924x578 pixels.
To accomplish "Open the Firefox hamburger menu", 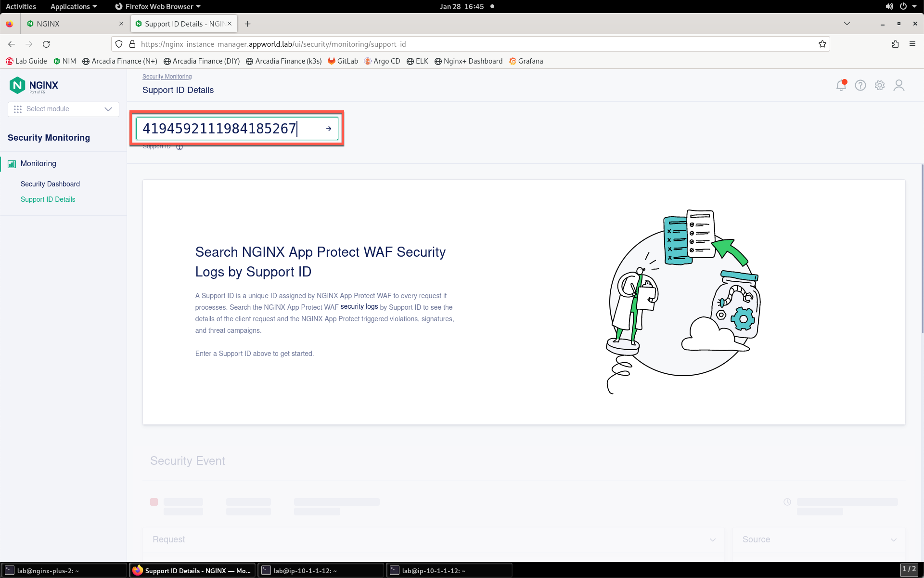I will [912, 44].
